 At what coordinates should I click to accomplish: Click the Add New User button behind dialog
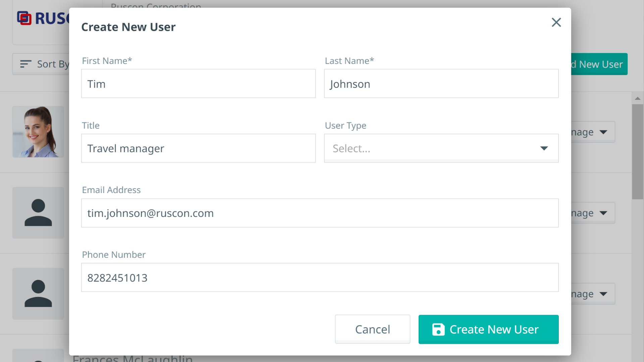click(x=599, y=64)
